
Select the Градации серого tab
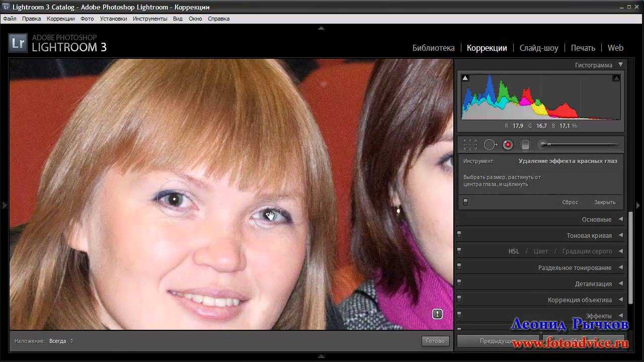[x=587, y=251]
